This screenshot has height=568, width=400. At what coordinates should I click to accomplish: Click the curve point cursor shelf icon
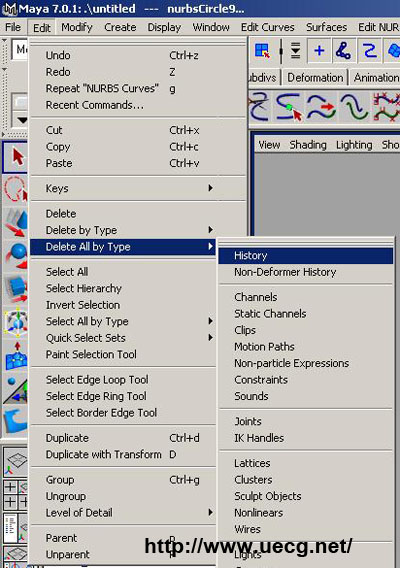pos(289,107)
